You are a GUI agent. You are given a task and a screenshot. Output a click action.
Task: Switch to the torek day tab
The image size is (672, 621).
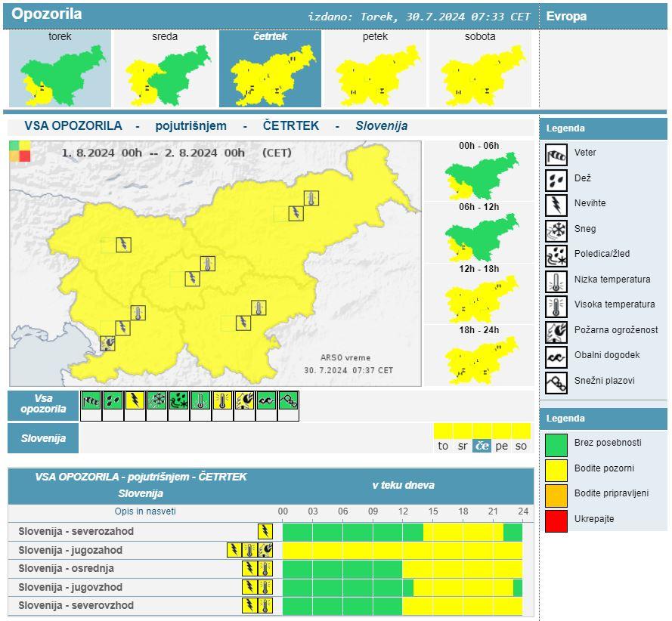click(60, 69)
